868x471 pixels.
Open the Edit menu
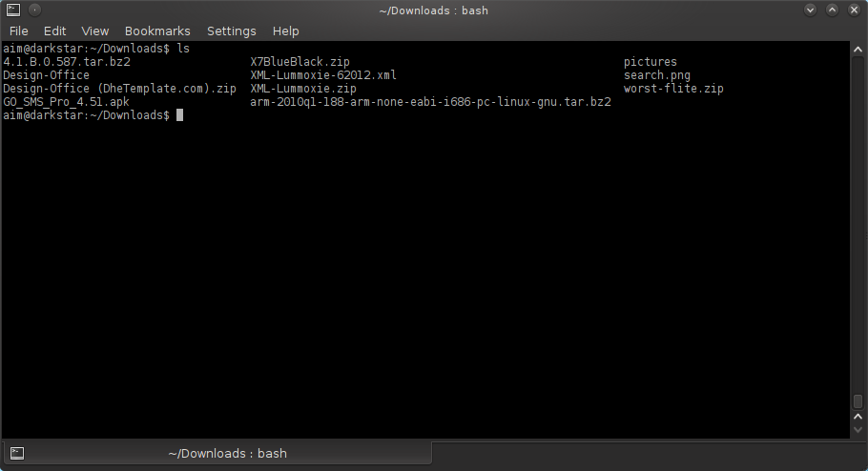[54, 31]
